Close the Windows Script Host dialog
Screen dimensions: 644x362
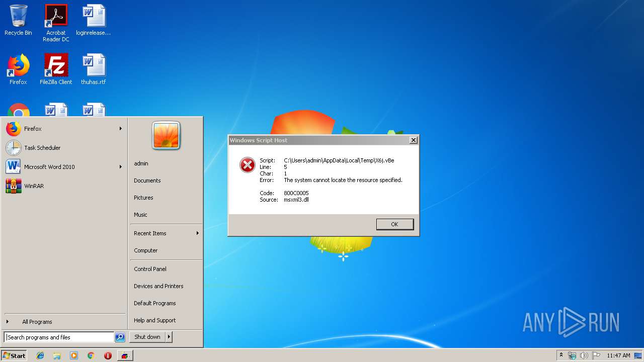pos(413,140)
